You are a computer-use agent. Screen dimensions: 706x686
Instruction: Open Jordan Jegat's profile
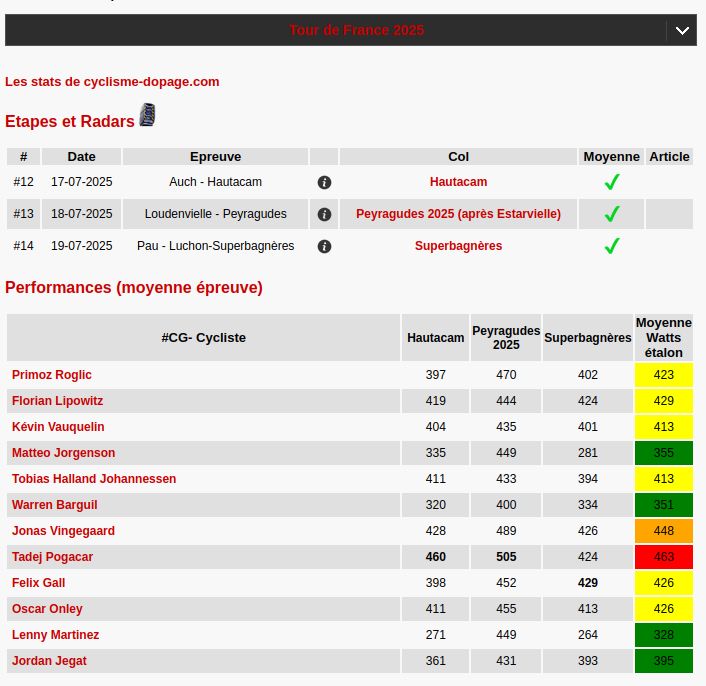(49, 661)
